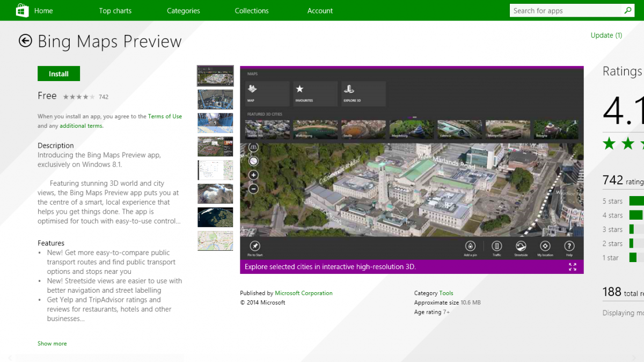Screen dimensions: 644x362
Task: Open the Home tab
Action: click(43, 11)
